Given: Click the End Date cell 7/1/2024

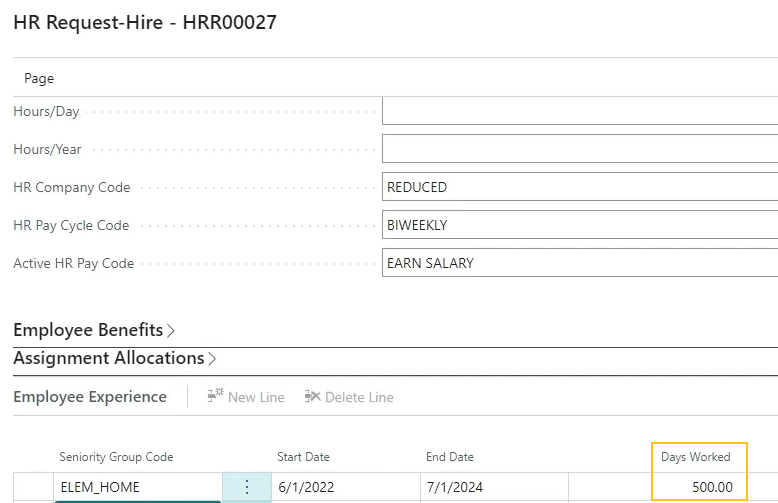Looking at the screenshot, I should coord(494,487).
